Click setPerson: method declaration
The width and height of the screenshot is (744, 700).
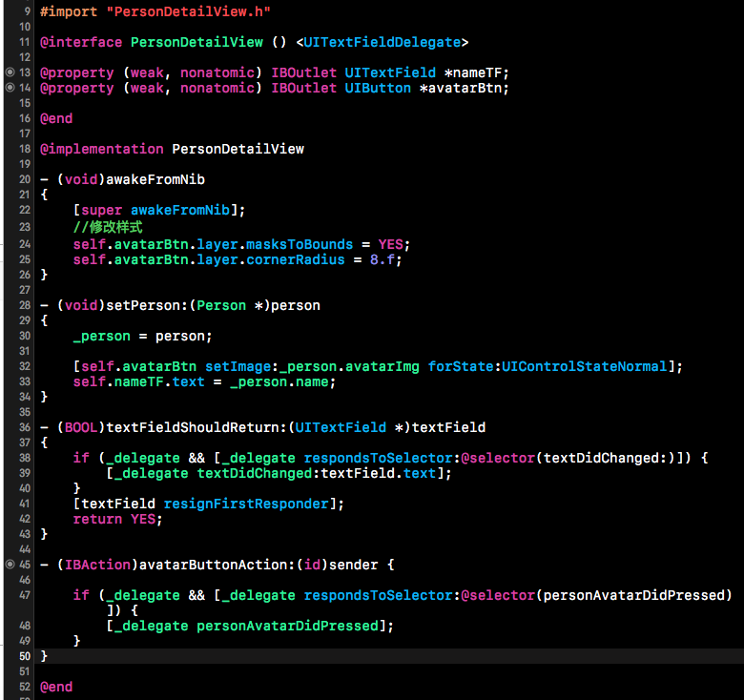click(x=147, y=305)
